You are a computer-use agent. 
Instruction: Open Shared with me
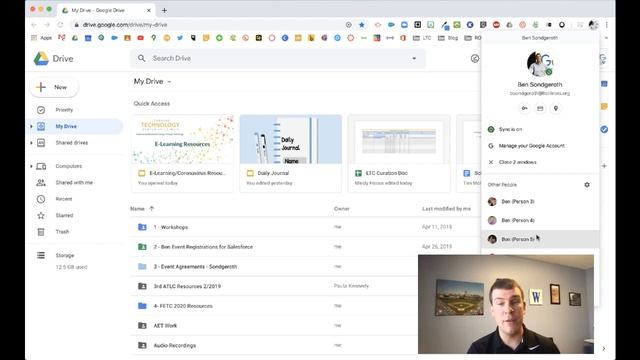click(74, 182)
